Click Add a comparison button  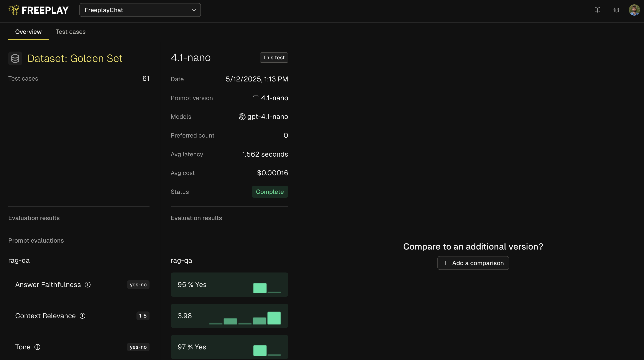pos(473,263)
